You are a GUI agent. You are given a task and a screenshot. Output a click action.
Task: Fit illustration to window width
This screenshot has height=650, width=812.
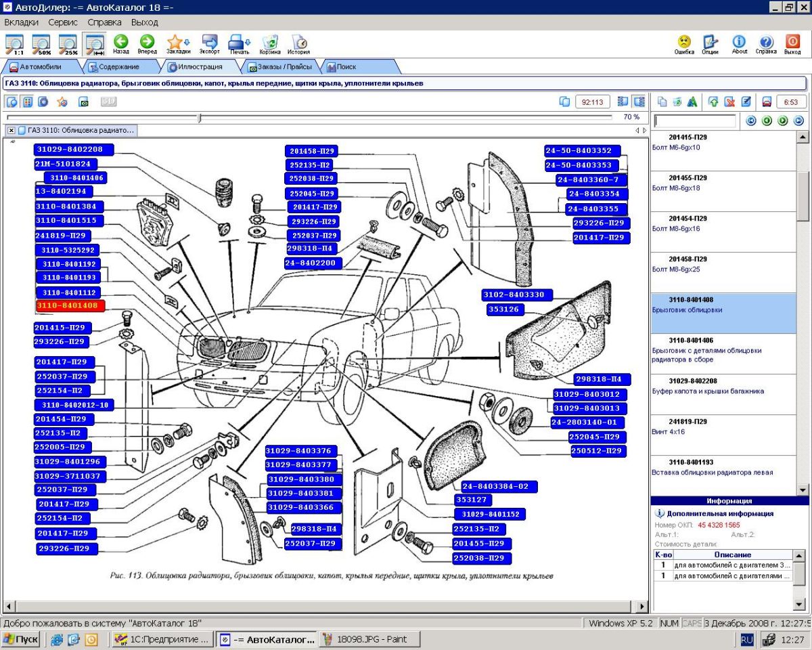click(x=94, y=44)
